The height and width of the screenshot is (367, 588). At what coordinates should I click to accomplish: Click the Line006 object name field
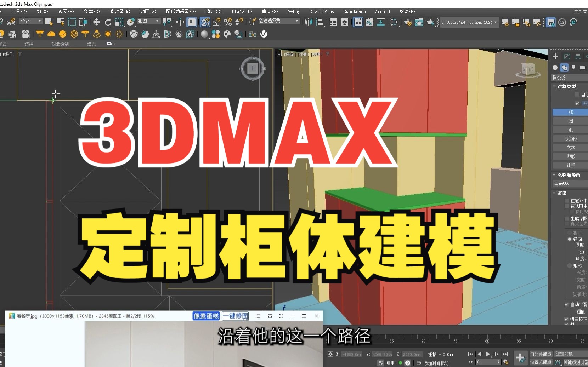pyautogui.click(x=570, y=183)
